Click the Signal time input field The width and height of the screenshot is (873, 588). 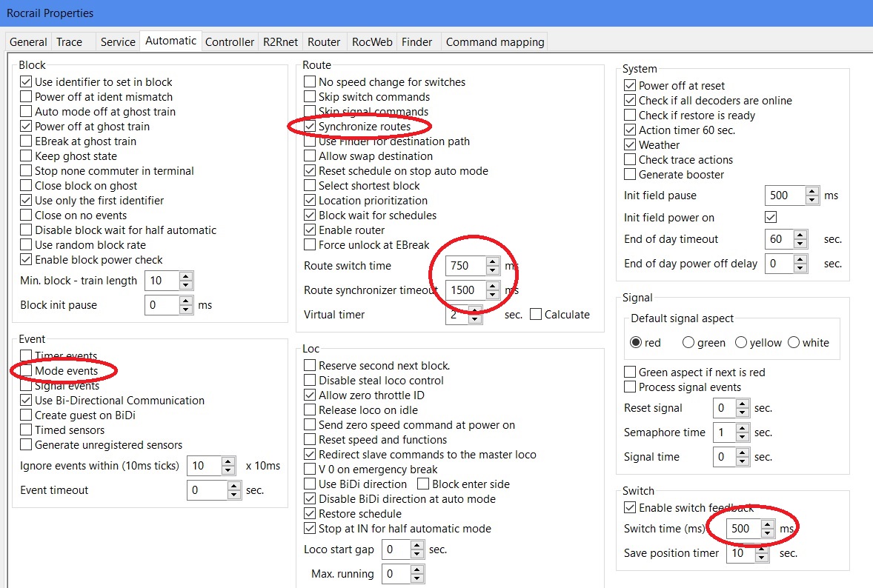click(x=724, y=457)
